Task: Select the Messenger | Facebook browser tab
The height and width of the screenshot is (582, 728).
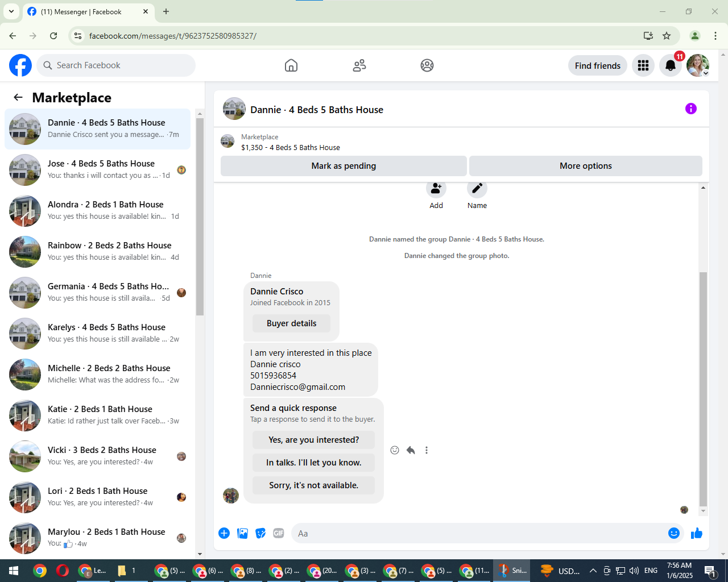Action: pos(88,11)
